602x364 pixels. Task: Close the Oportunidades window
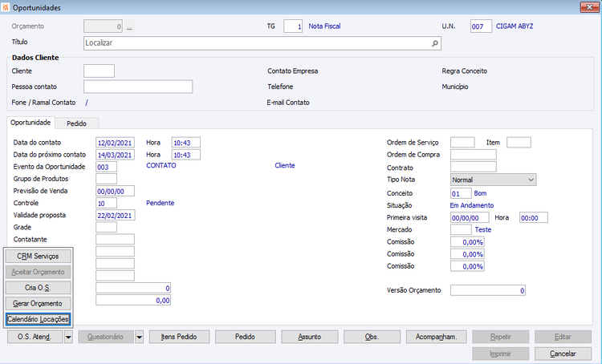[x=589, y=7]
